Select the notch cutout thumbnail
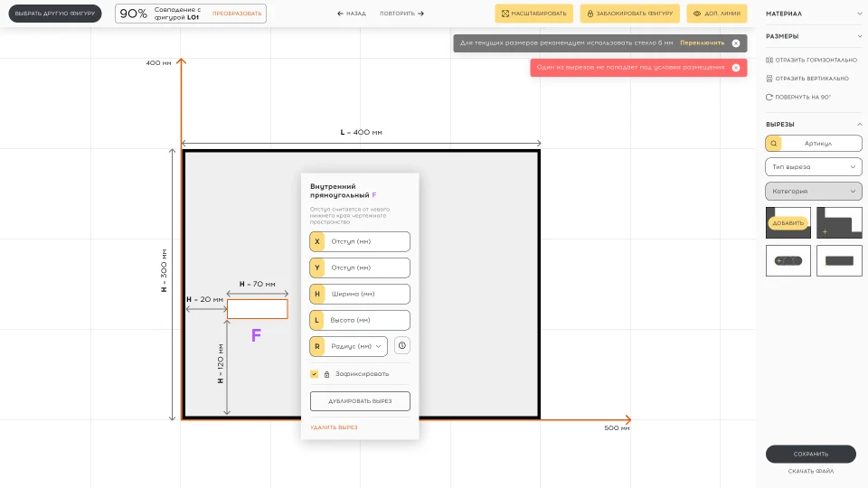The width and height of the screenshot is (868, 488). (x=839, y=222)
